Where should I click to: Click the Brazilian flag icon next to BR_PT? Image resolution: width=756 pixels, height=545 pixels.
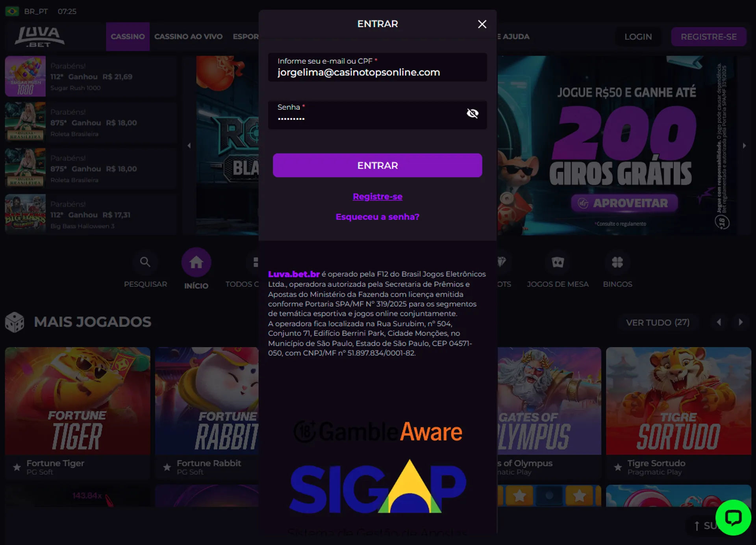pos(11,11)
